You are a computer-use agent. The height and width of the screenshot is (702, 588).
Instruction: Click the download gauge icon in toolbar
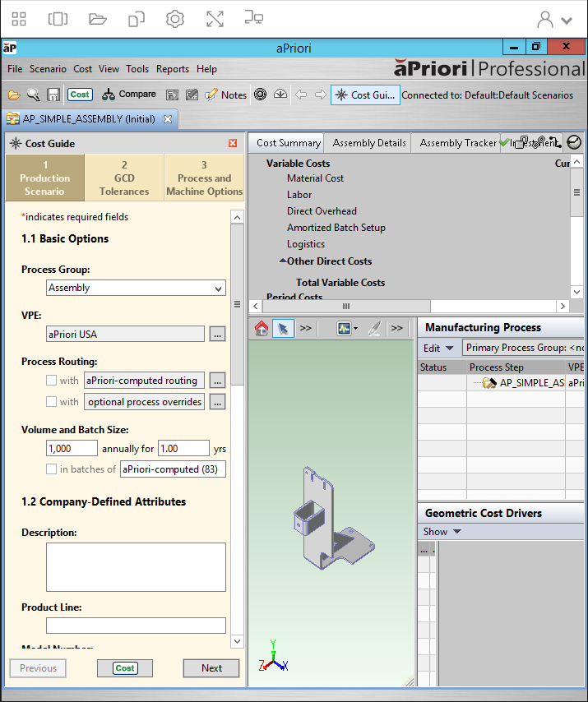[280, 94]
